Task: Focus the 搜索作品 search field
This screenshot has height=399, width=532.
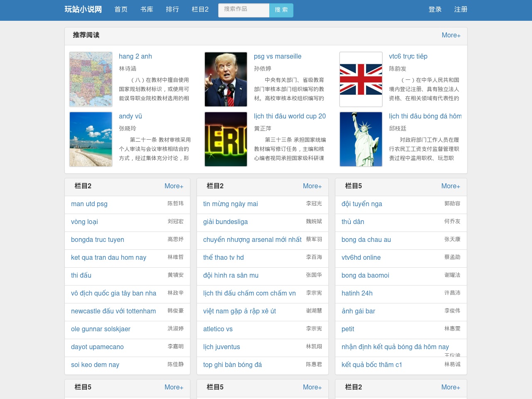Action: pyautogui.click(x=244, y=10)
